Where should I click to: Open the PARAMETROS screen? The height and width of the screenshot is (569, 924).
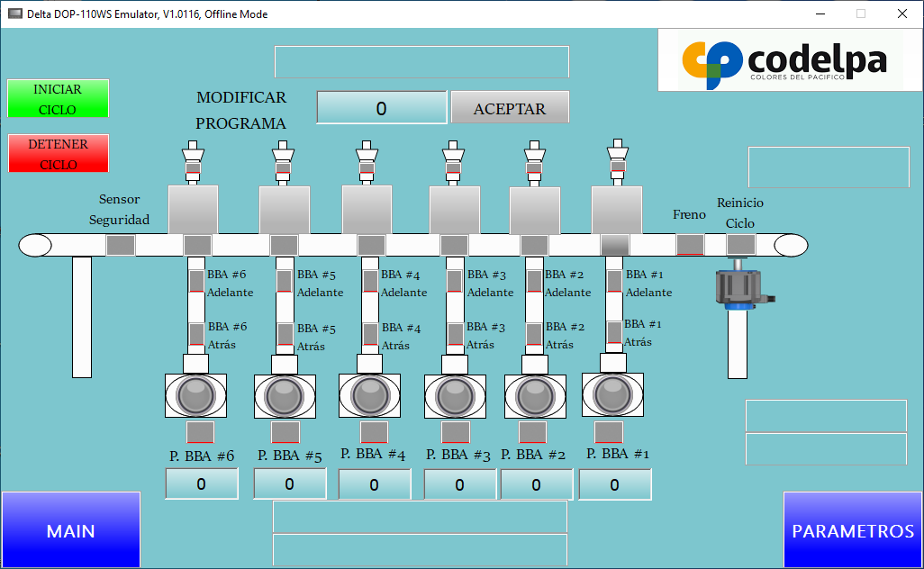pos(853,530)
